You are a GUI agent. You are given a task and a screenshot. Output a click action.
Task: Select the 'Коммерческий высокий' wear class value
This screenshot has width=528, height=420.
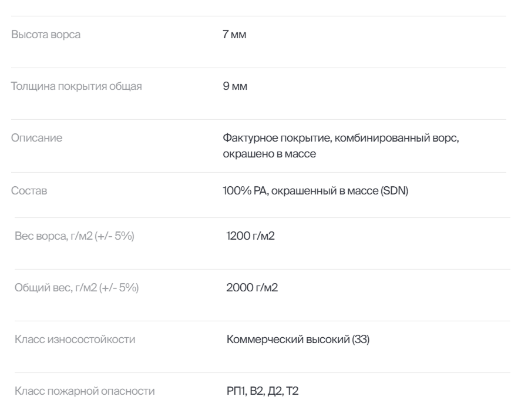pos(287,340)
